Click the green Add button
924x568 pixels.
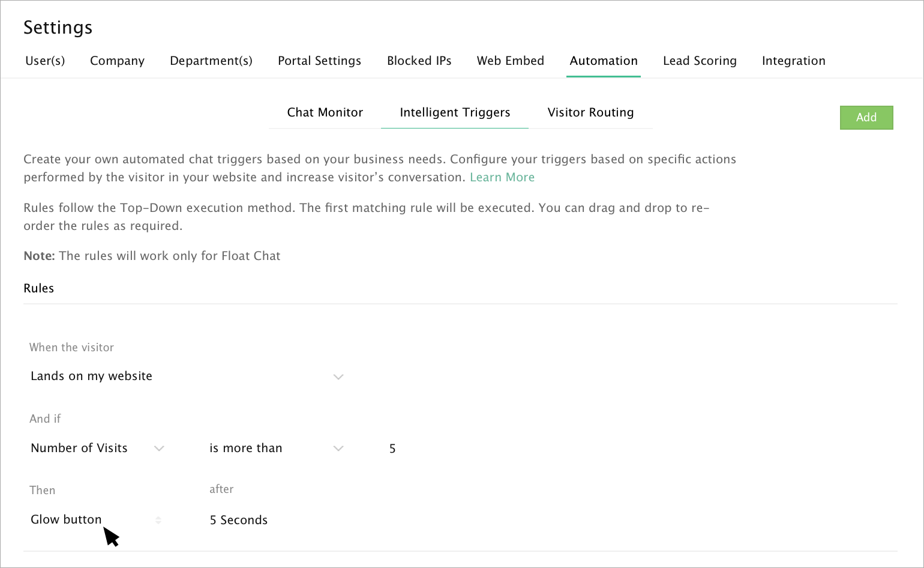click(x=866, y=118)
